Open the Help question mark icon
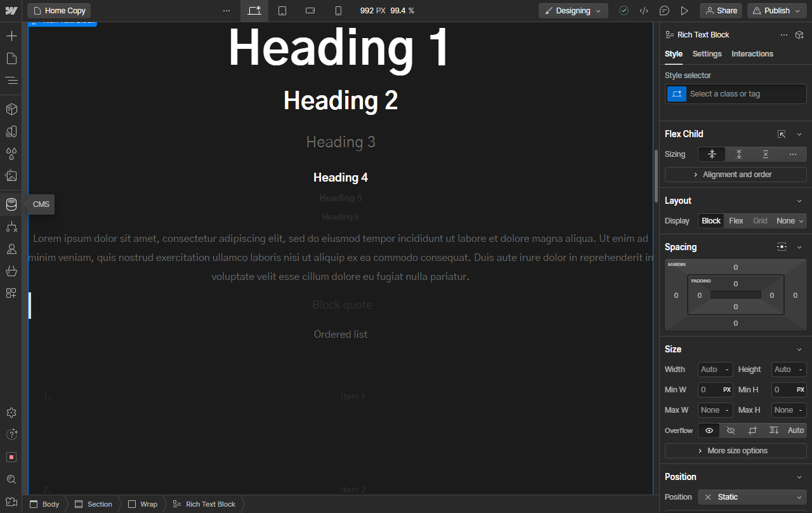Image resolution: width=812 pixels, height=513 pixels. pos(11,434)
